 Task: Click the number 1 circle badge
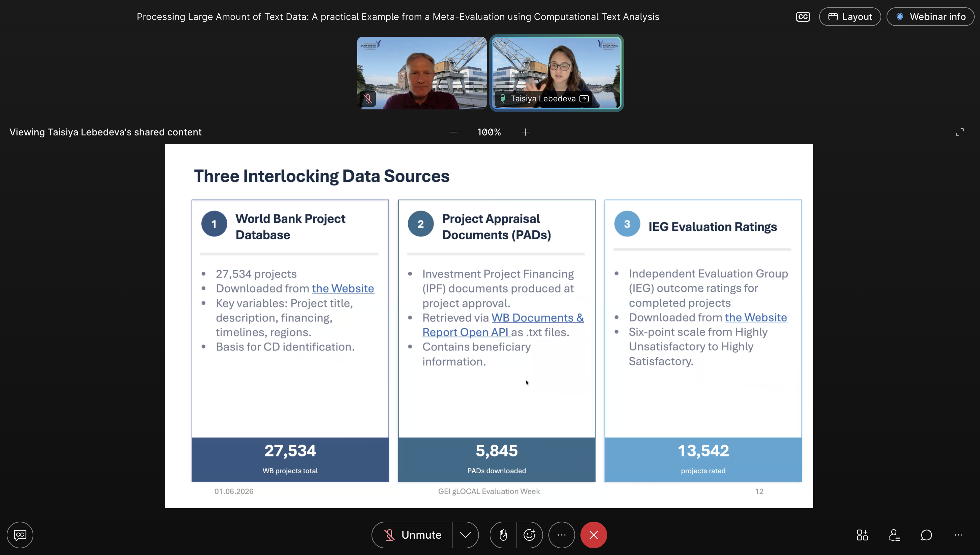coord(214,224)
